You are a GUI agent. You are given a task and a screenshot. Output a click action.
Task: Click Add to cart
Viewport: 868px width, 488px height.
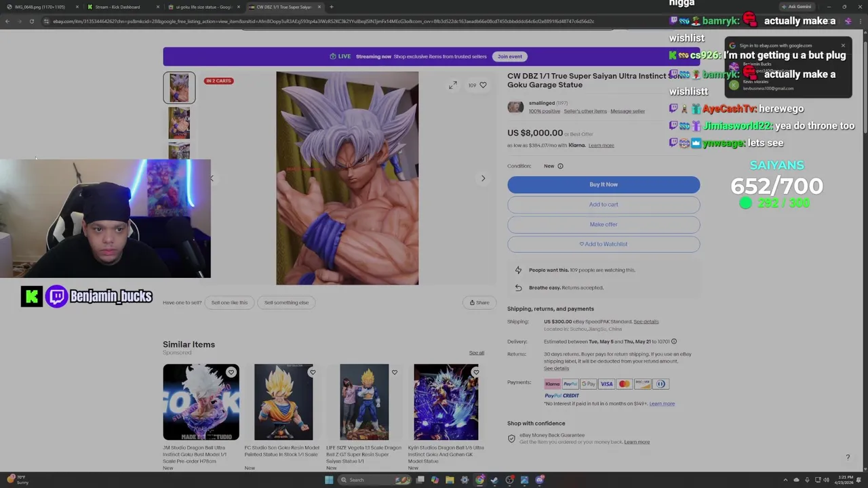pyautogui.click(x=604, y=205)
